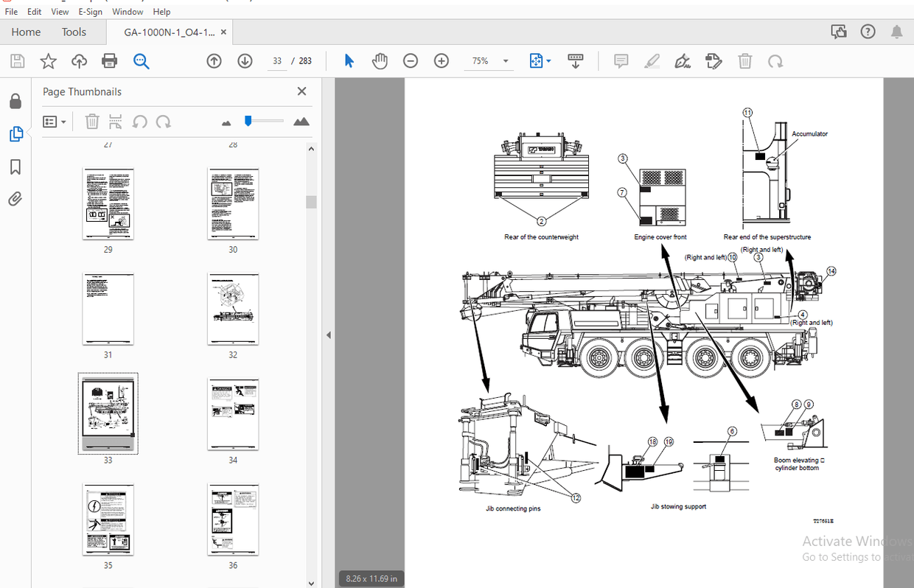Viewport: 914px width, 588px height.
Task: Open the page fit options dropdown
Action: (540, 61)
